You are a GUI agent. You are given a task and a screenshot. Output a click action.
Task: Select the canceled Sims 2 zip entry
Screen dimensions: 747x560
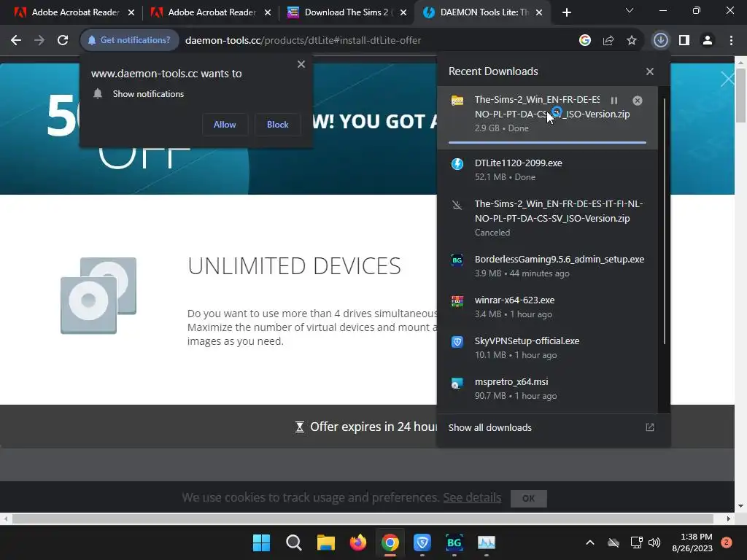(x=547, y=218)
